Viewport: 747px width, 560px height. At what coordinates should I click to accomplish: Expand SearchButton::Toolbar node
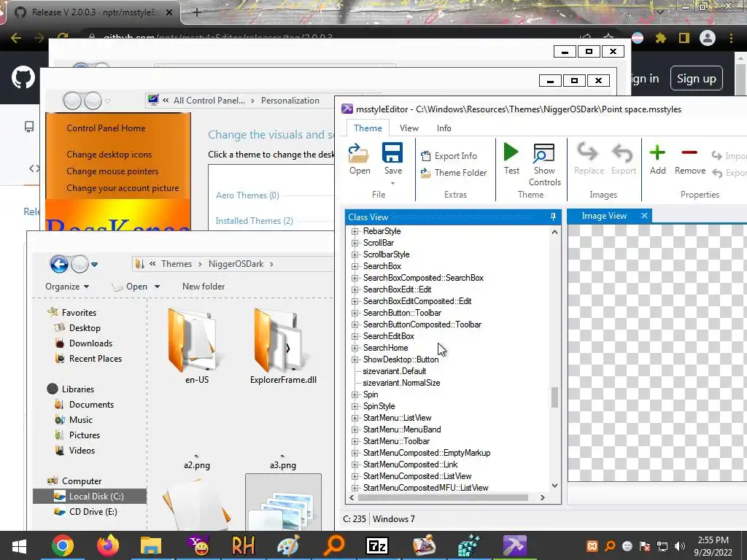pyautogui.click(x=355, y=313)
